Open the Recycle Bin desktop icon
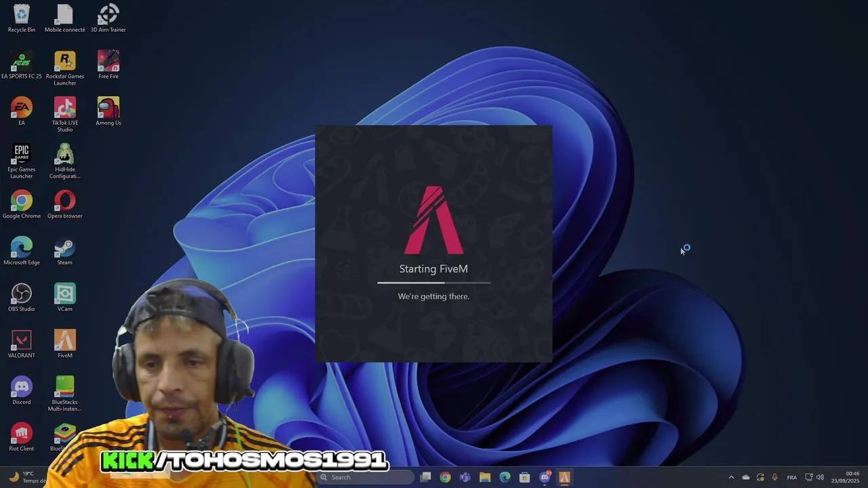 tap(22, 18)
